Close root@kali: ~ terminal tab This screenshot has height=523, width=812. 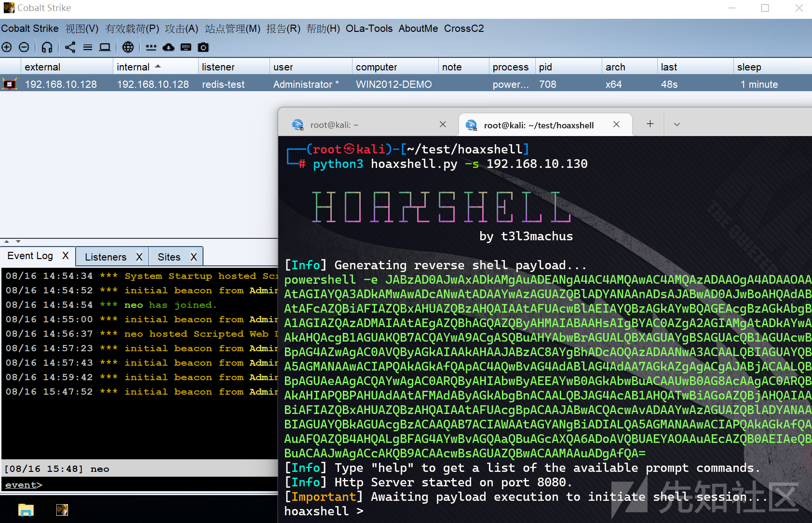[x=443, y=124]
